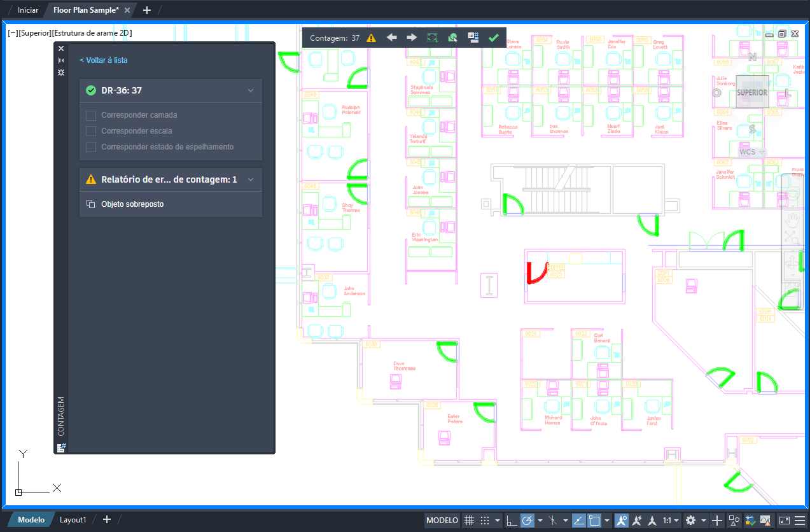Click SUPERIOR face on ViewCube
Image resolution: width=810 pixels, height=532 pixels.
tap(752, 92)
